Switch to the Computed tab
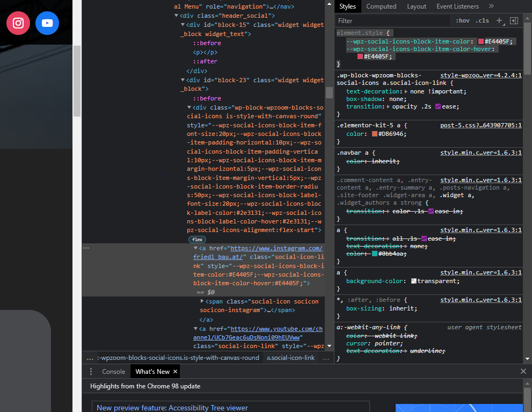 point(381,6)
